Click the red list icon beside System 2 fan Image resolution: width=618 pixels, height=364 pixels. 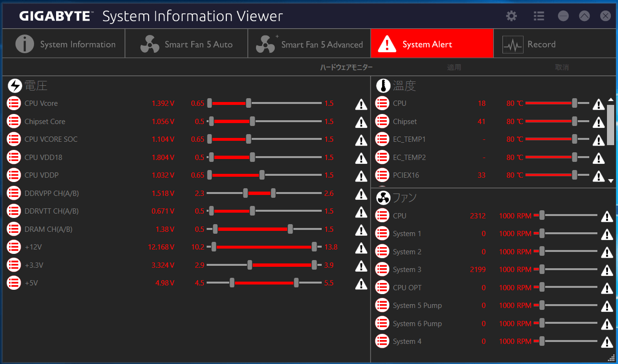click(x=382, y=252)
